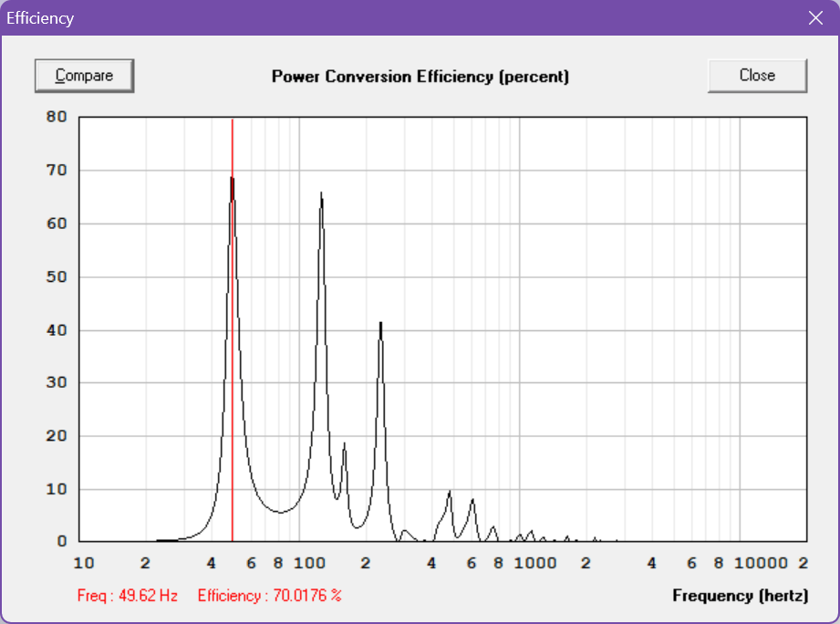Click the Compare button
The image size is (840, 624).
pos(84,76)
